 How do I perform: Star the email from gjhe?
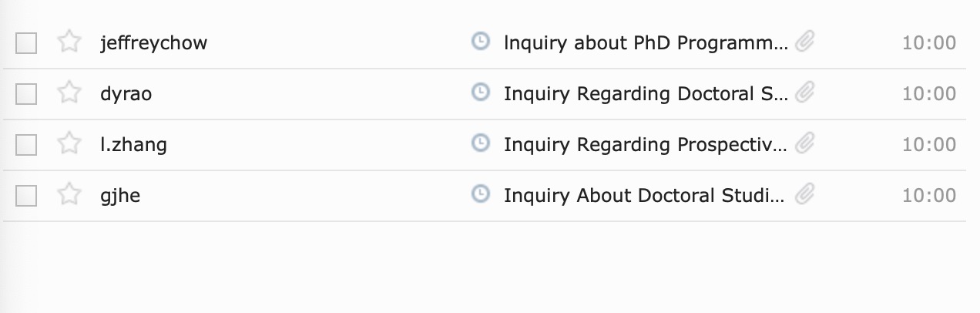(x=69, y=195)
